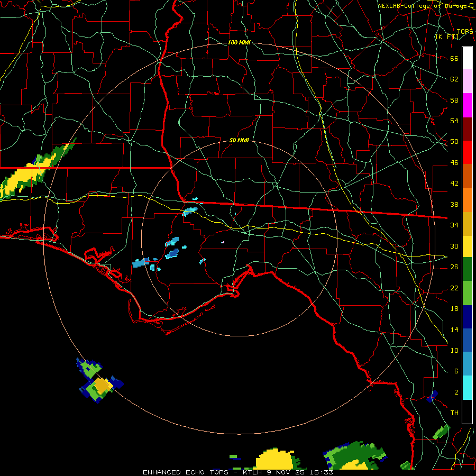Click the tiny pink echo pixel near radar center
This screenshot has height=476, width=476.
[223, 242]
